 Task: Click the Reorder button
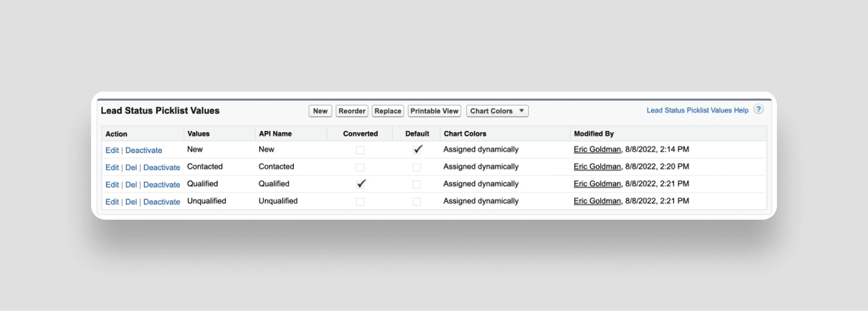point(352,111)
